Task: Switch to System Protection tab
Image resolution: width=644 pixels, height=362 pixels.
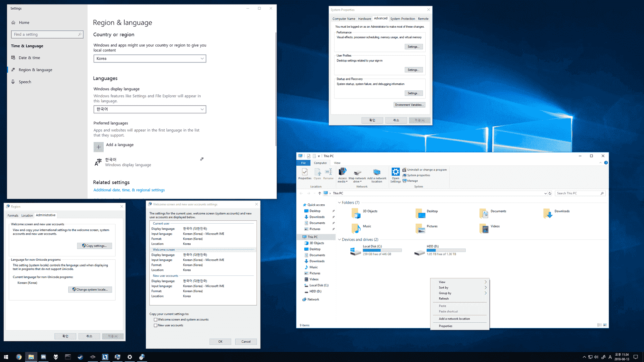Action: [402, 19]
